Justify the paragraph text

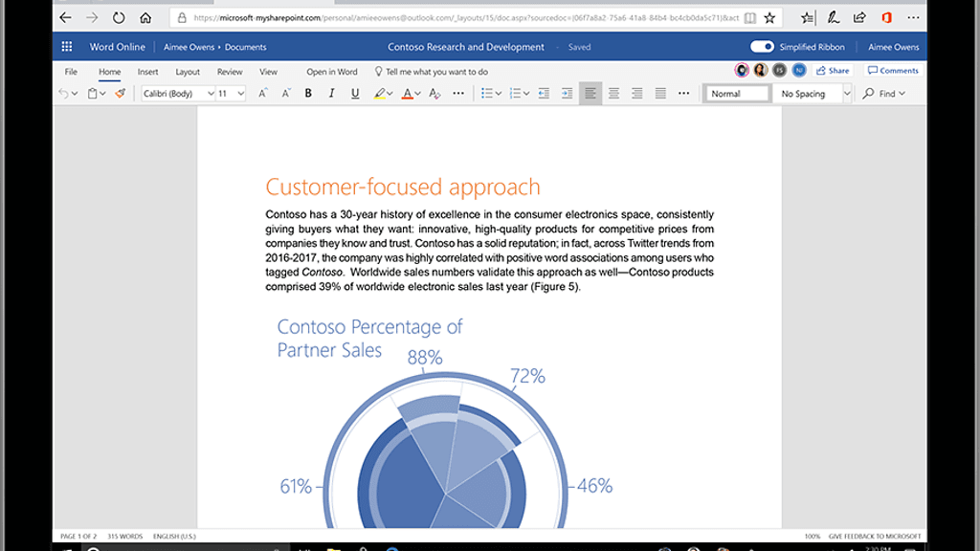(660, 94)
